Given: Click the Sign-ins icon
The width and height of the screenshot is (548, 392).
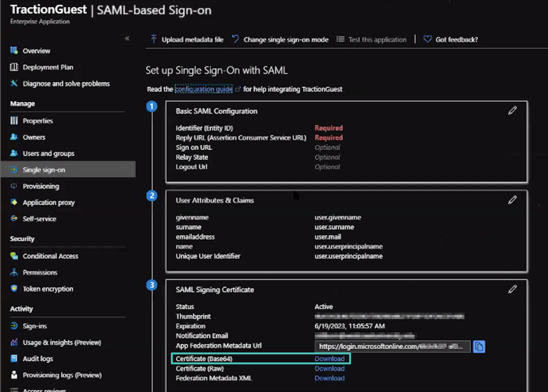Looking at the screenshot, I should pyautogui.click(x=14, y=326).
